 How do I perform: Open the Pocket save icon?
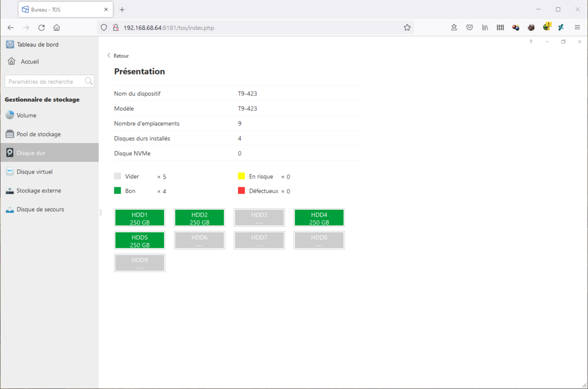(x=469, y=28)
